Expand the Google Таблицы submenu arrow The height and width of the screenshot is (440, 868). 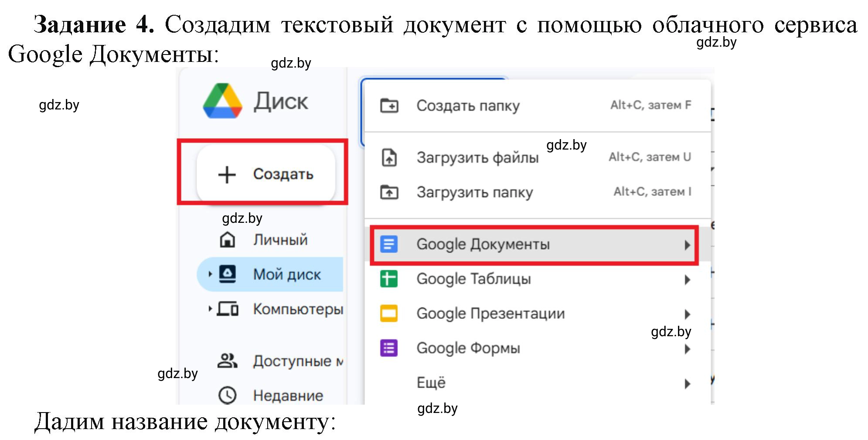[688, 280]
